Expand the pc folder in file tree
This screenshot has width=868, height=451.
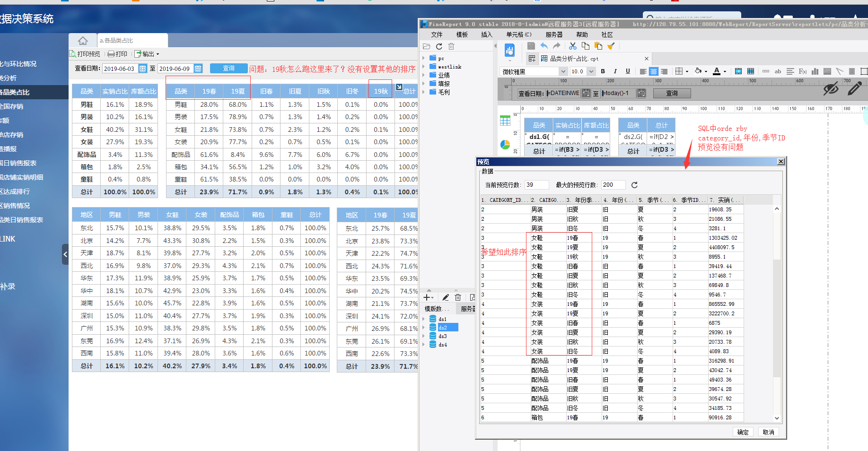point(423,58)
